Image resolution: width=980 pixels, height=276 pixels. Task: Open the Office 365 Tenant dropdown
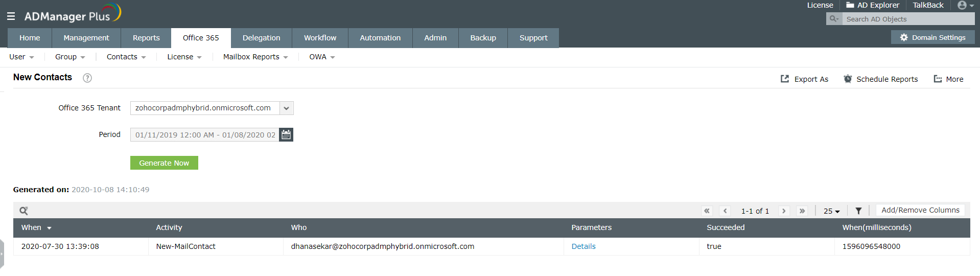[212, 108]
